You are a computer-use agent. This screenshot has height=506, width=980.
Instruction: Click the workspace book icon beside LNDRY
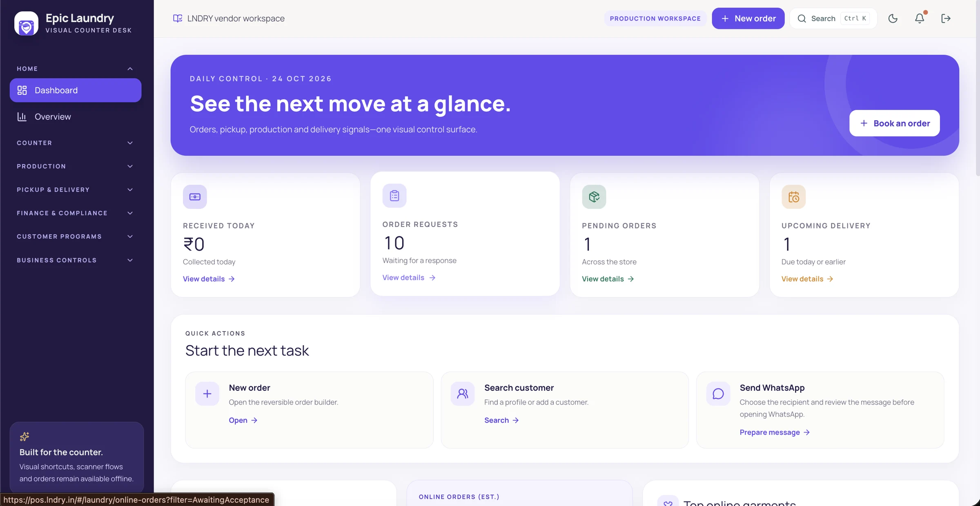pos(178,18)
